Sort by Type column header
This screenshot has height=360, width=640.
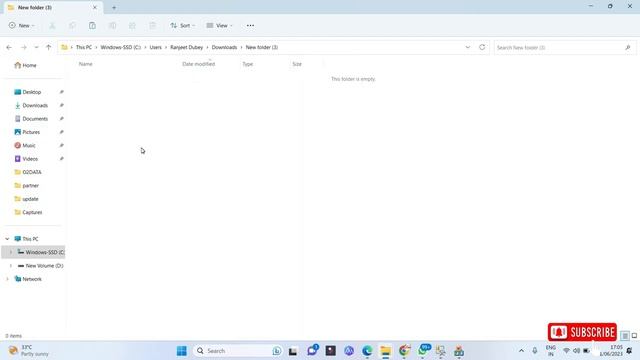point(248,64)
